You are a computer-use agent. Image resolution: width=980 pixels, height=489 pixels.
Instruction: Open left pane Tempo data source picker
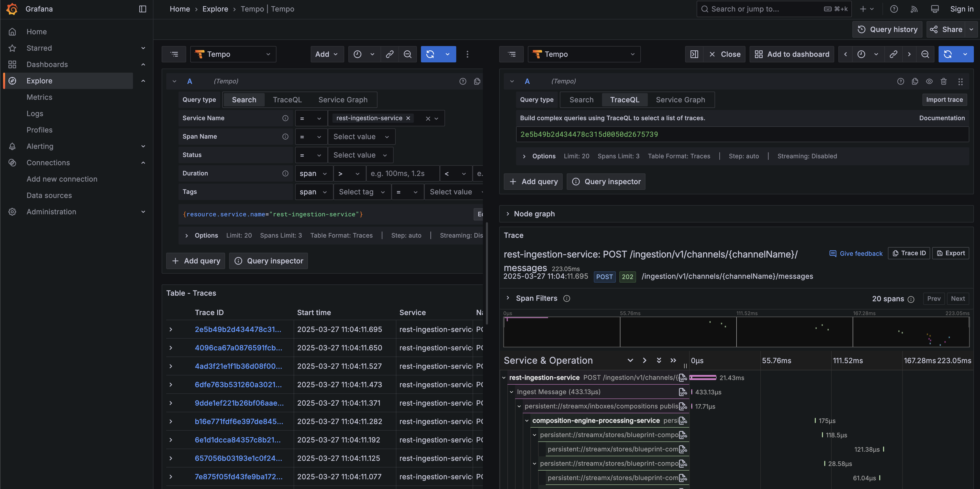pos(233,54)
